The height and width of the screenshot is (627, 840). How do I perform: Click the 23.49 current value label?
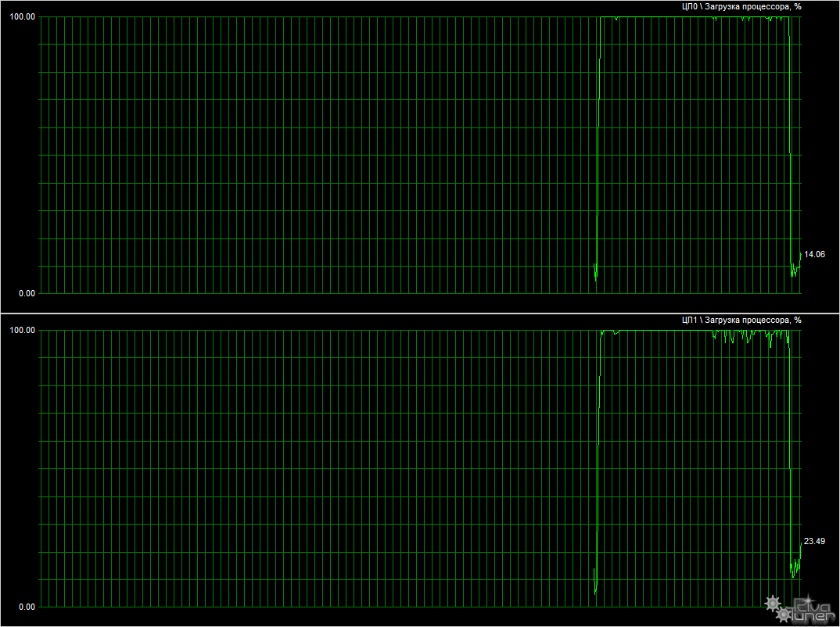point(815,542)
